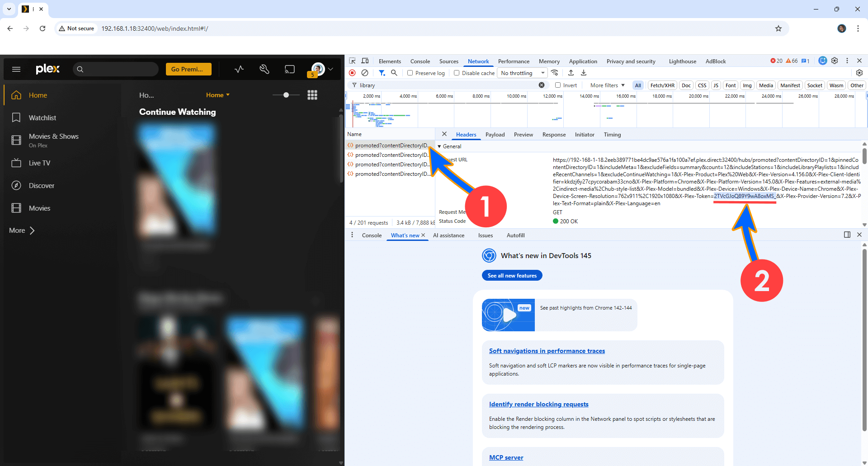
Task: Clear the network log in DevTools
Action: (x=365, y=73)
